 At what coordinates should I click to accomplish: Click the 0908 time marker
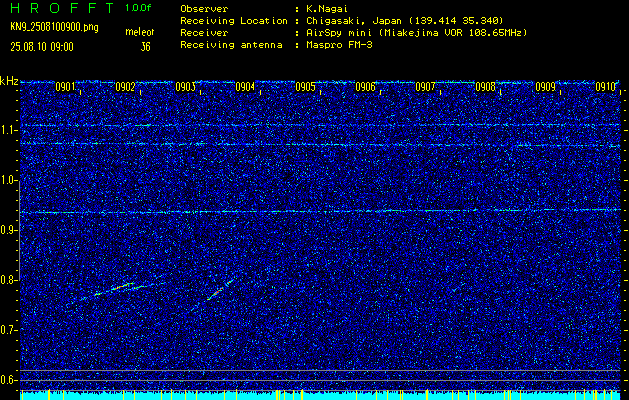click(x=485, y=87)
